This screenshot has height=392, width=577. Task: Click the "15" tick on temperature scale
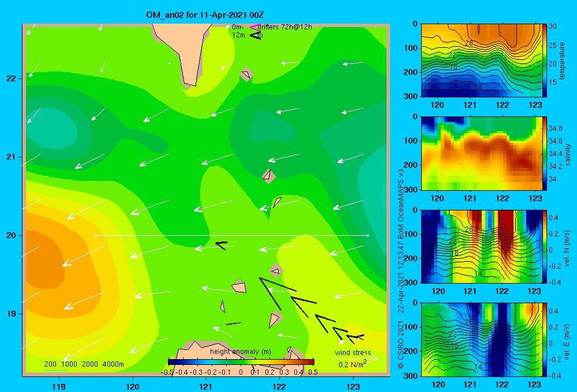(553, 82)
